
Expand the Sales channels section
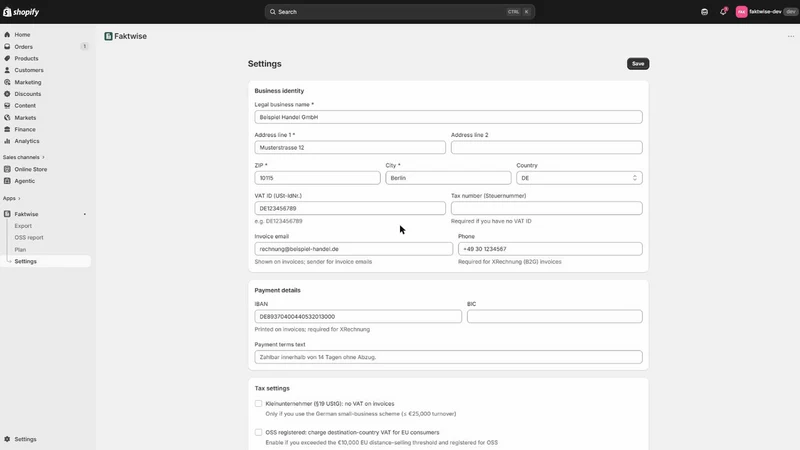click(23, 157)
